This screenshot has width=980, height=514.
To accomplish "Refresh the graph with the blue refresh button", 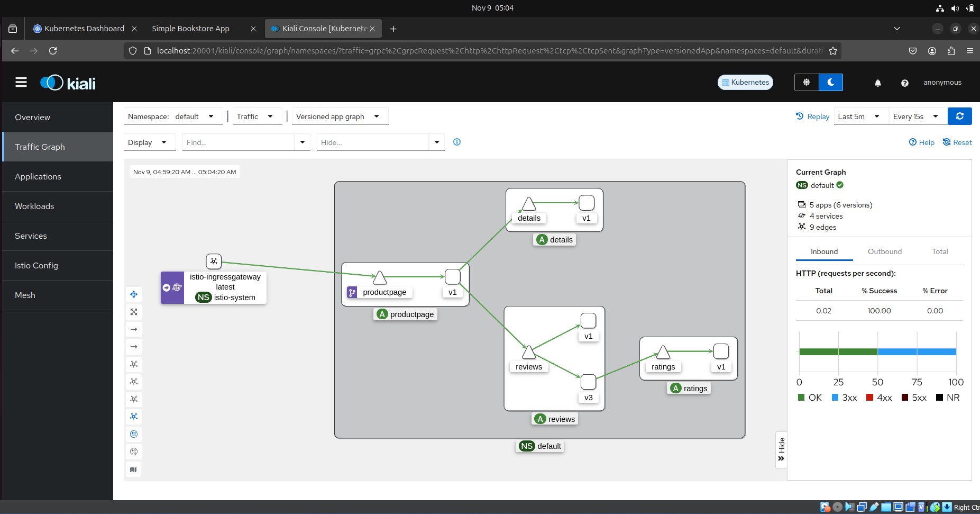I will pos(960,116).
